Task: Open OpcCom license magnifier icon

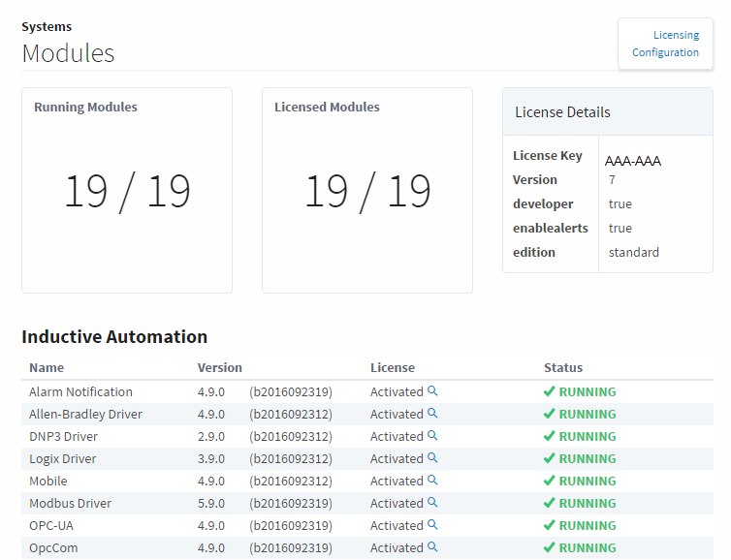Action: 433,547
